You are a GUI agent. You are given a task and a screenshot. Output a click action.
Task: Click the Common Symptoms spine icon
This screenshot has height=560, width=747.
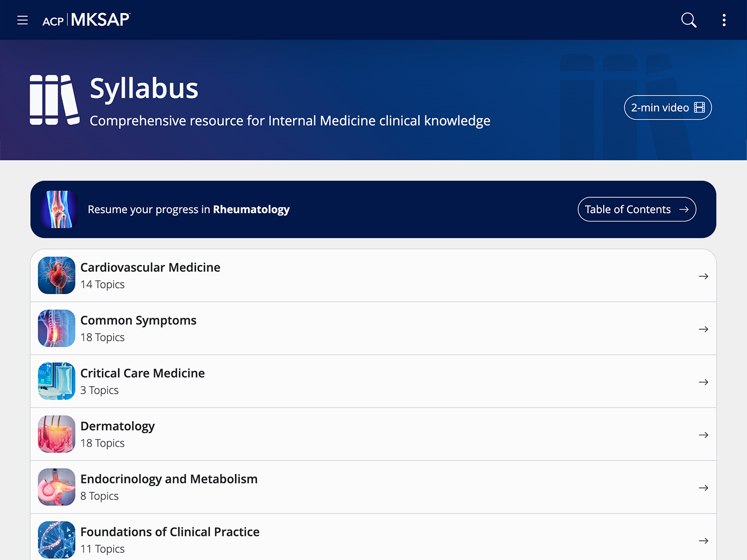[x=56, y=329]
